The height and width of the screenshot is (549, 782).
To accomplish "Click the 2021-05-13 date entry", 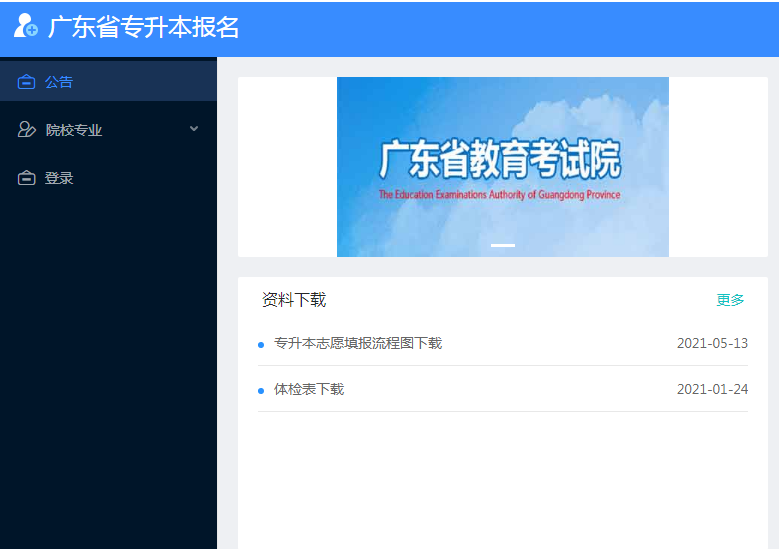I will coord(712,344).
